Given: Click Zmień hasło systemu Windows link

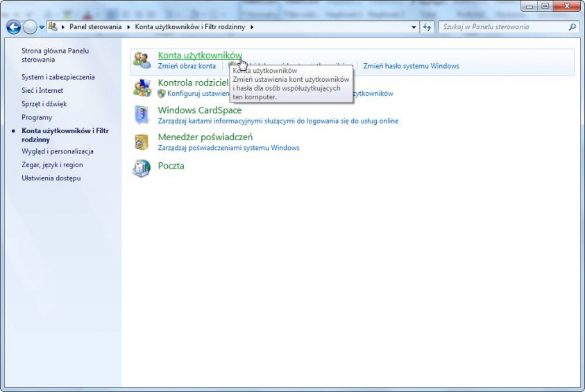Looking at the screenshot, I should point(411,66).
